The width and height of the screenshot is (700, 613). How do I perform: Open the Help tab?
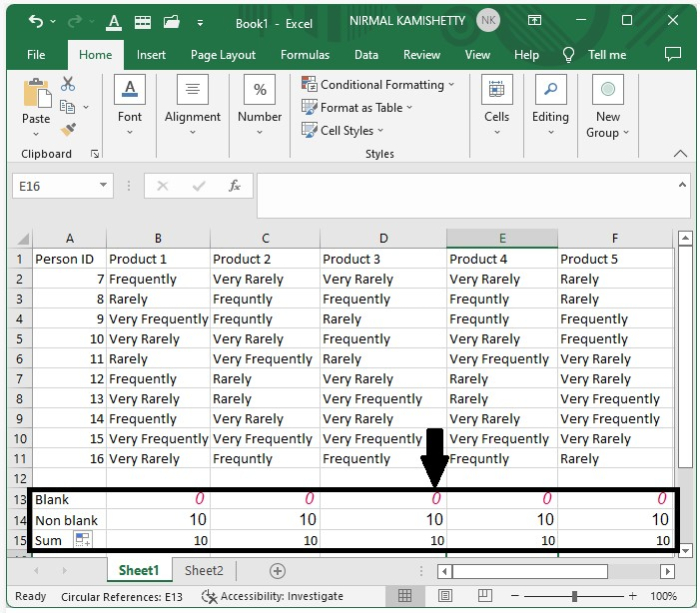[x=526, y=55]
